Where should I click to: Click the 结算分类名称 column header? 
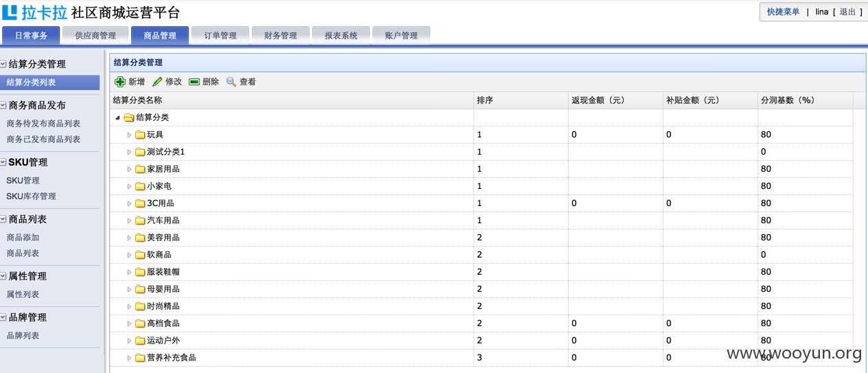click(x=292, y=100)
